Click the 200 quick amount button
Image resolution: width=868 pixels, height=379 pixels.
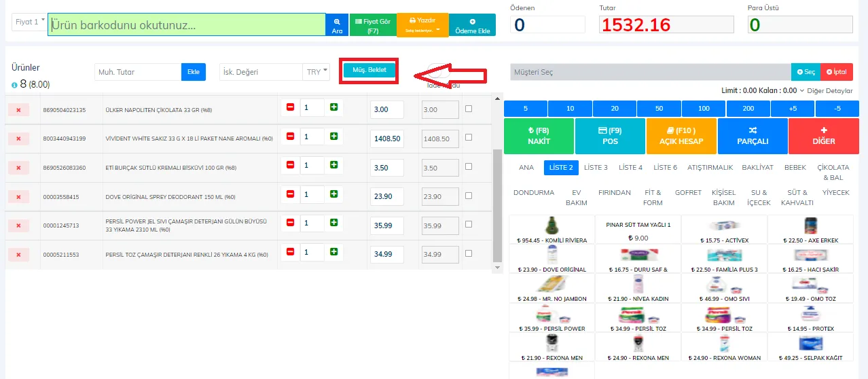[x=748, y=109]
